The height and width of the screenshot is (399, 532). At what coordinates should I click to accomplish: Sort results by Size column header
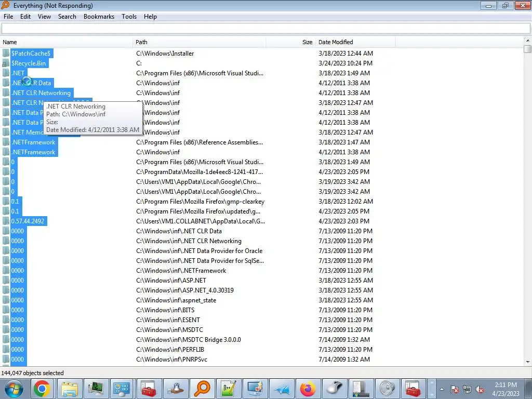290,42
